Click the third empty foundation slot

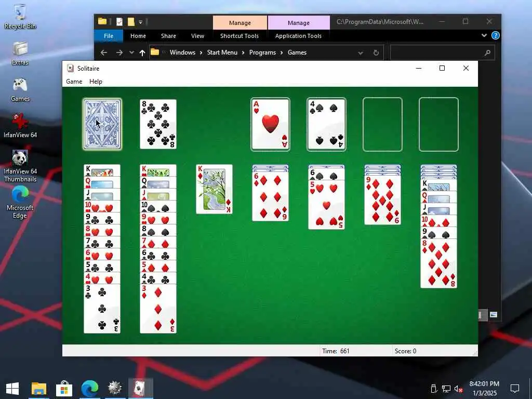click(x=382, y=124)
